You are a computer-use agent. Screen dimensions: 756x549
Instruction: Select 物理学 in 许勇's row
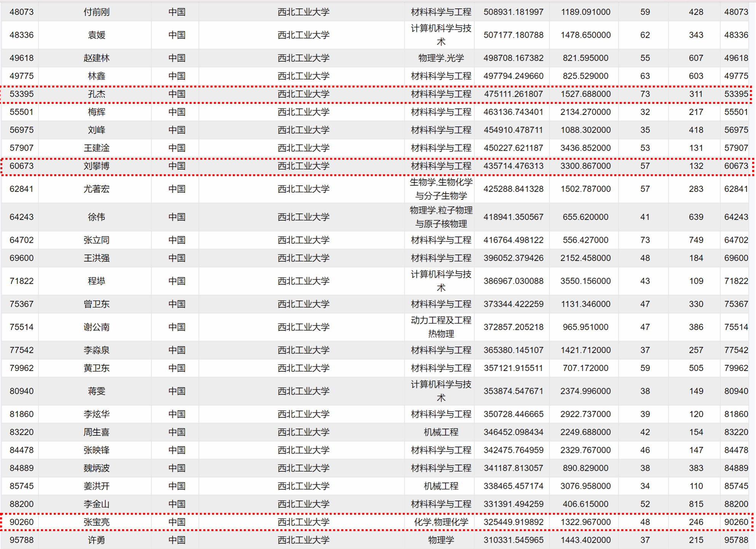click(x=441, y=540)
